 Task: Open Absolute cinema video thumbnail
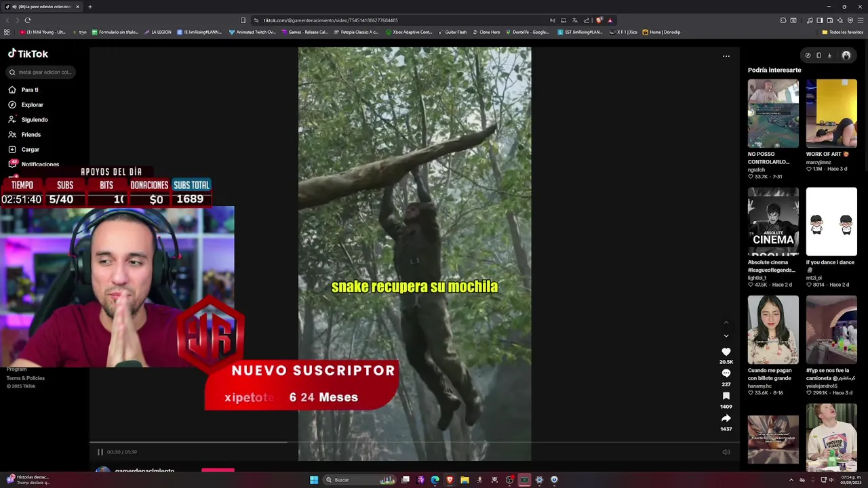click(773, 222)
